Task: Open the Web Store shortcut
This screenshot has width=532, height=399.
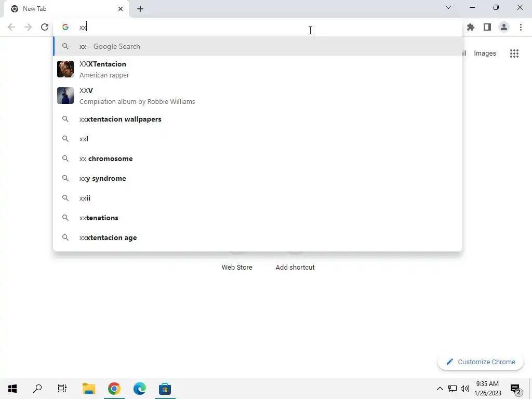Action: coord(237,268)
